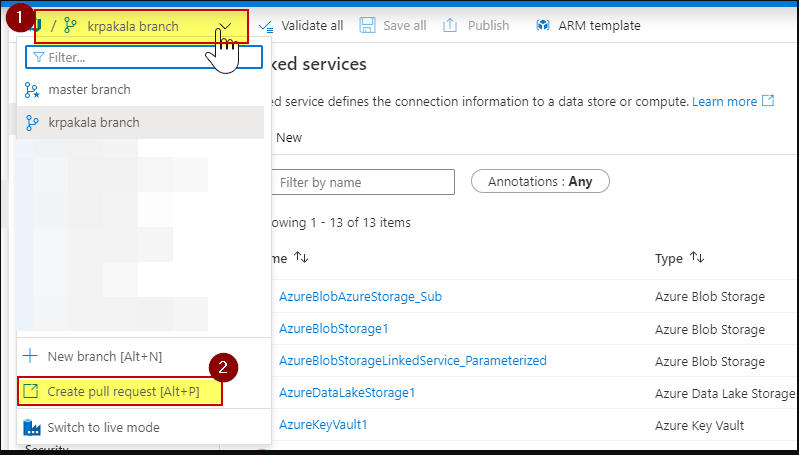Viewport: 799px width, 455px height.
Task: Select krpakala branch in the list
Action: 140,122
